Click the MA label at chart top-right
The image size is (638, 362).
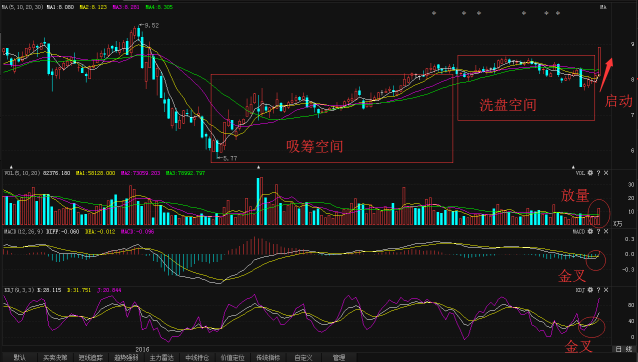pos(603,7)
